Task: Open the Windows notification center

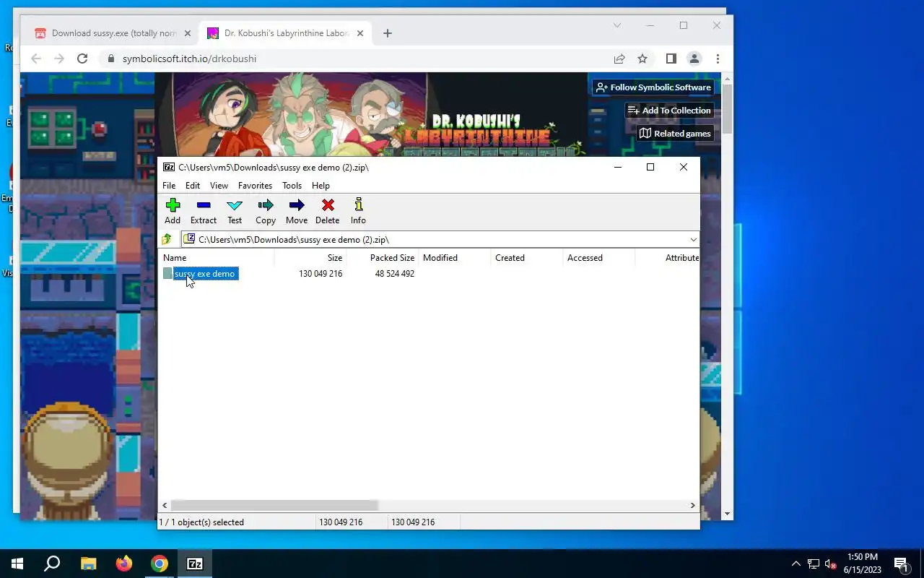Action: tap(901, 564)
